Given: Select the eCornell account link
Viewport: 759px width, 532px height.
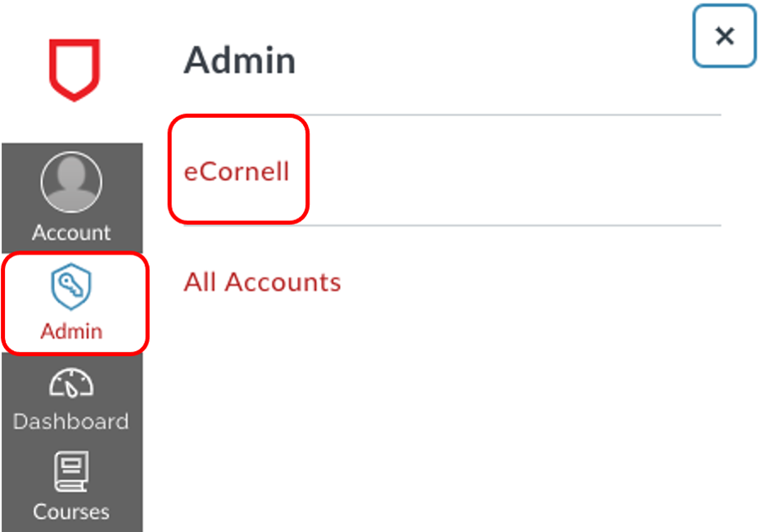Looking at the screenshot, I should pyautogui.click(x=237, y=172).
